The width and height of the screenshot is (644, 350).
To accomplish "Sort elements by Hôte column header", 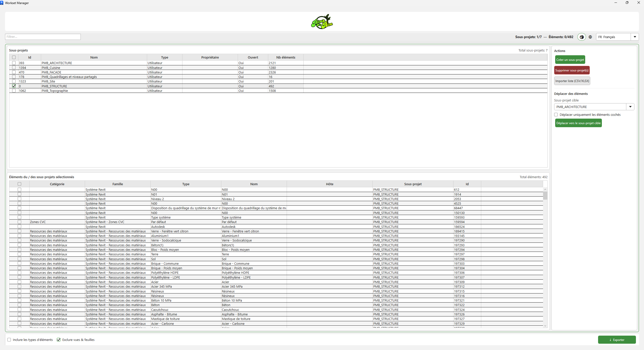I will tap(330, 184).
